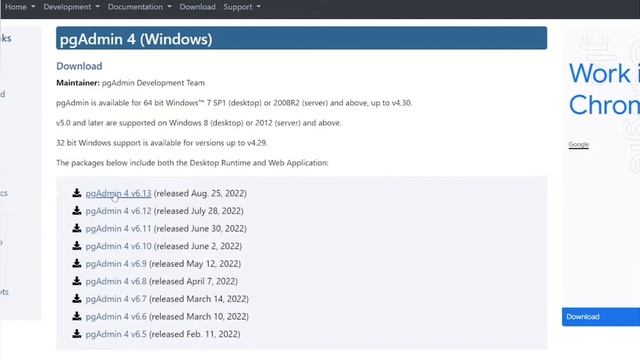This screenshot has width=640, height=360.
Task: Click text '(released June 2, 2022)'
Action: 198,246
